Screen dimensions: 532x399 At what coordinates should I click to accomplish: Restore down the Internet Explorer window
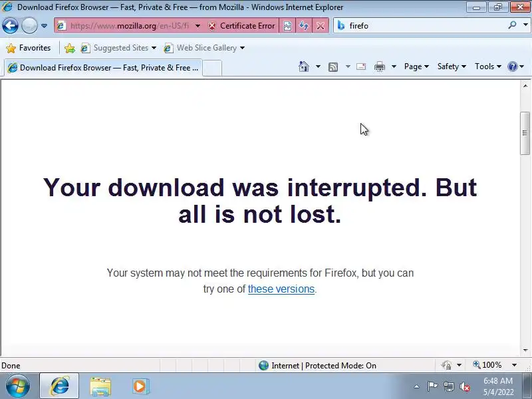coord(498,7)
